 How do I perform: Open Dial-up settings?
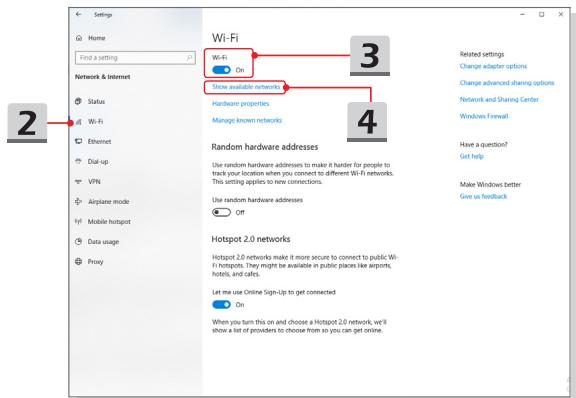tap(98, 162)
